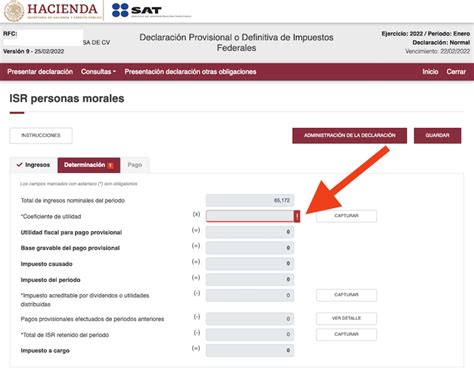The width and height of the screenshot is (474, 374).
Task: Click the Hacienda coat of arms logo
Action: tap(14, 11)
